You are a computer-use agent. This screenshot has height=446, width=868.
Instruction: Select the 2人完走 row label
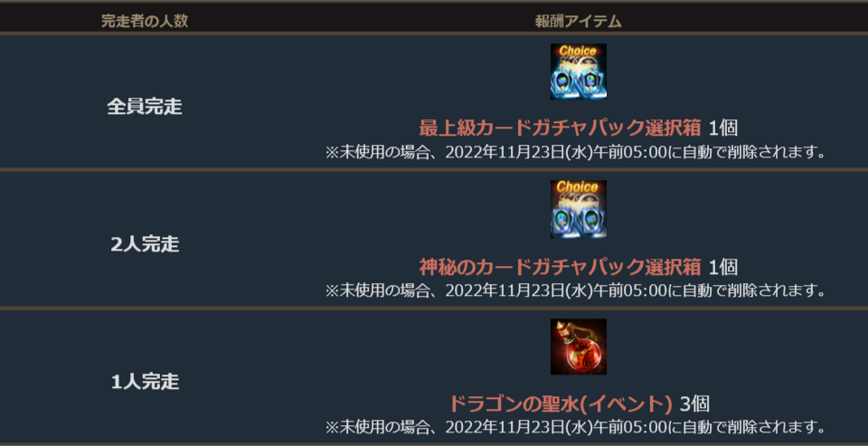pos(145,244)
